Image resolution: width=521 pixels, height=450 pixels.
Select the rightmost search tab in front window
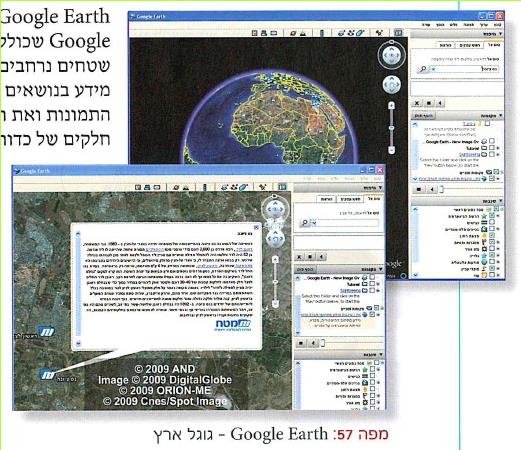pyautogui.click(x=374, y=199)
